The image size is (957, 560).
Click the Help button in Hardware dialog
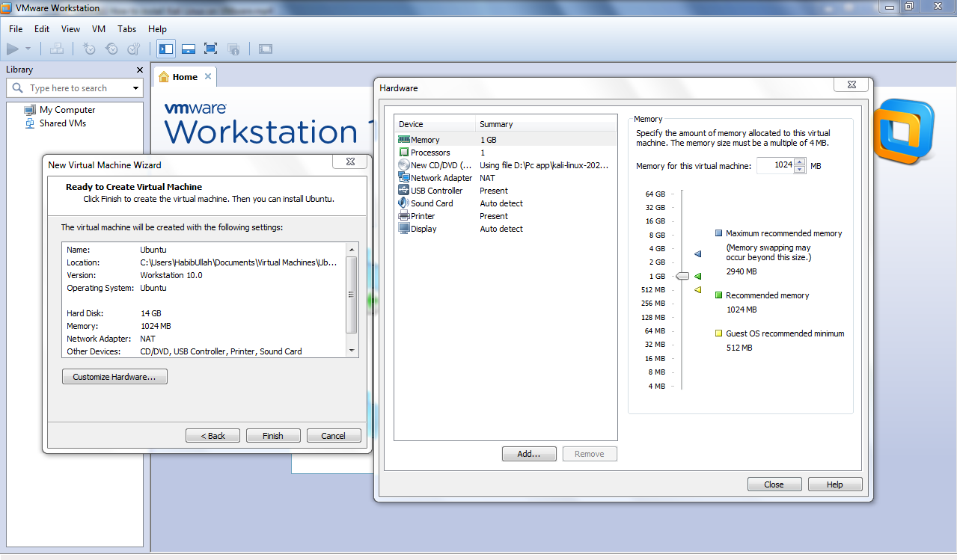click(835, 484)
